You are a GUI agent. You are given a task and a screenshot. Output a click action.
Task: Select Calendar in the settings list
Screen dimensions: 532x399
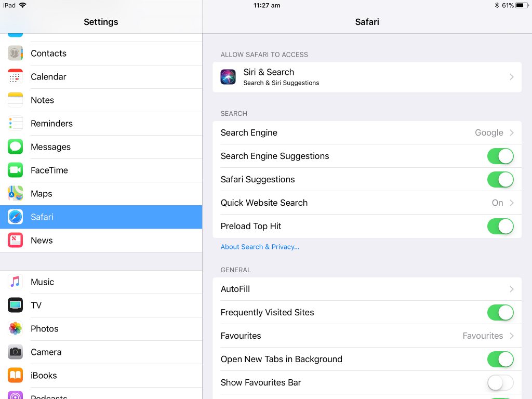tap(101, 77)
